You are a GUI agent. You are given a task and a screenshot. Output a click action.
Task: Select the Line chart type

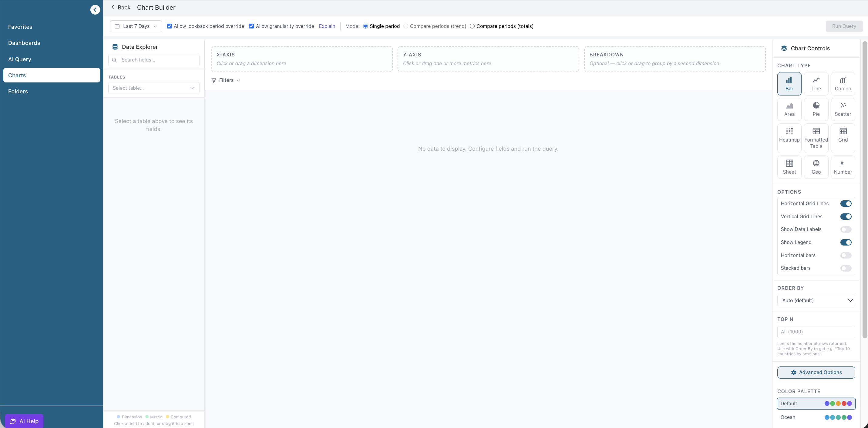click(x=816, y=84)
